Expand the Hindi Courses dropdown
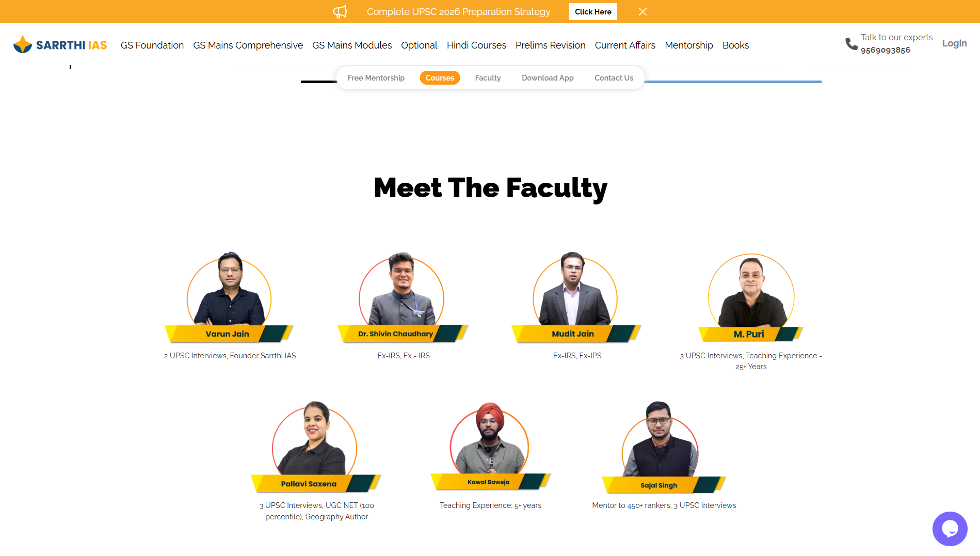 click(476, 45)
